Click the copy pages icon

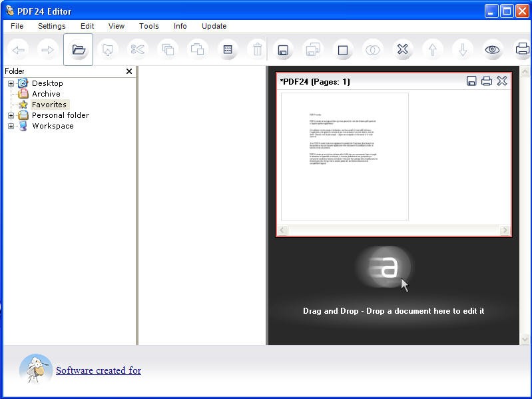[168, 50]
